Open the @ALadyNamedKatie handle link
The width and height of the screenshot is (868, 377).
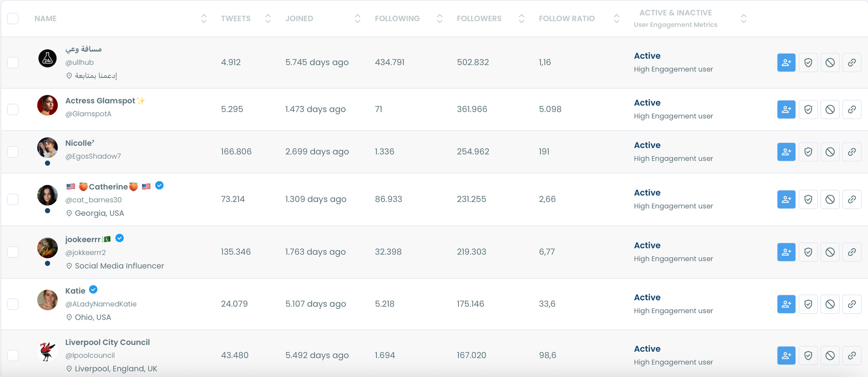pos(101,304)
